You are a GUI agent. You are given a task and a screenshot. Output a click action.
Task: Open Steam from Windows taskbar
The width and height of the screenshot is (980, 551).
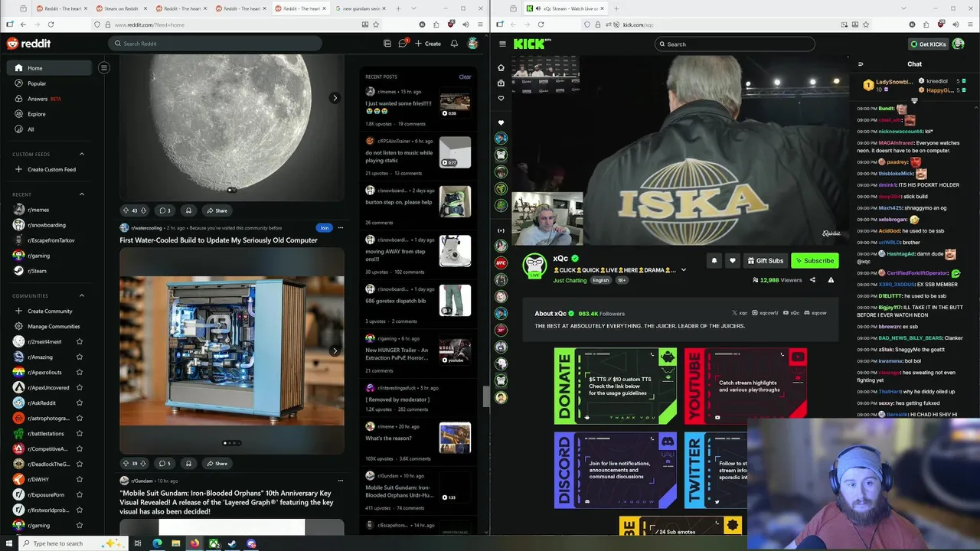(232, 543)
